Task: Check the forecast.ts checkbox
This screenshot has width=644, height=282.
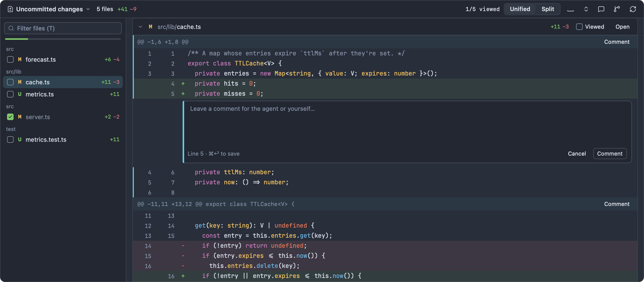Action: pos(10,59)
